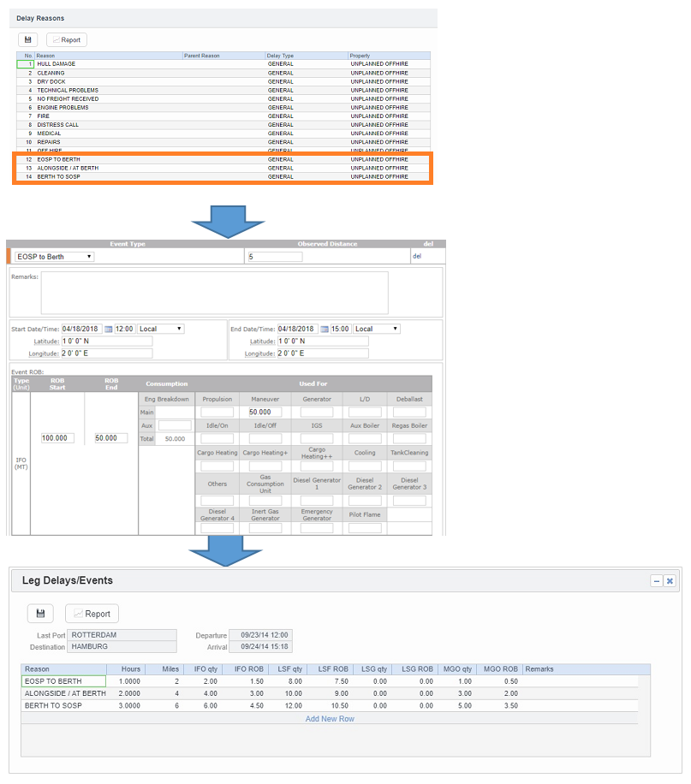Open the Report in Delay Reasons
This screenshot has height=784, width=691.
pyautogui.click(x=67, y=39)
